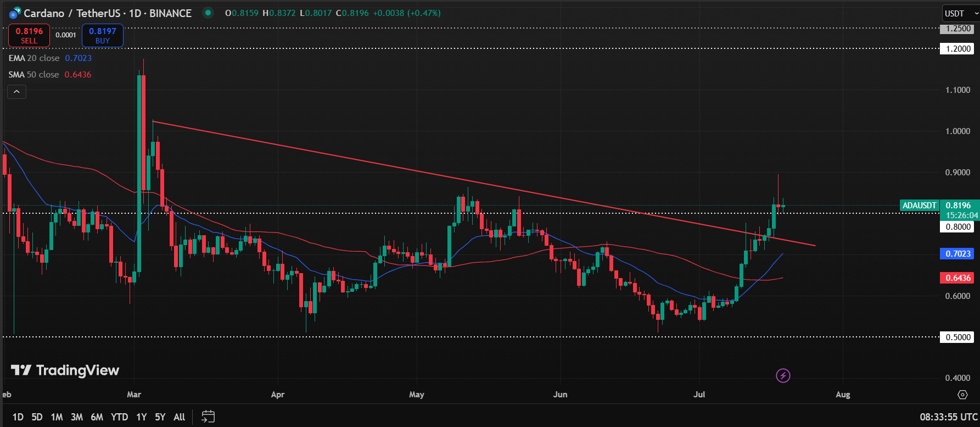Show the All time range
The height and width of the screenshot is (427, 980).
tap(179, 417)
